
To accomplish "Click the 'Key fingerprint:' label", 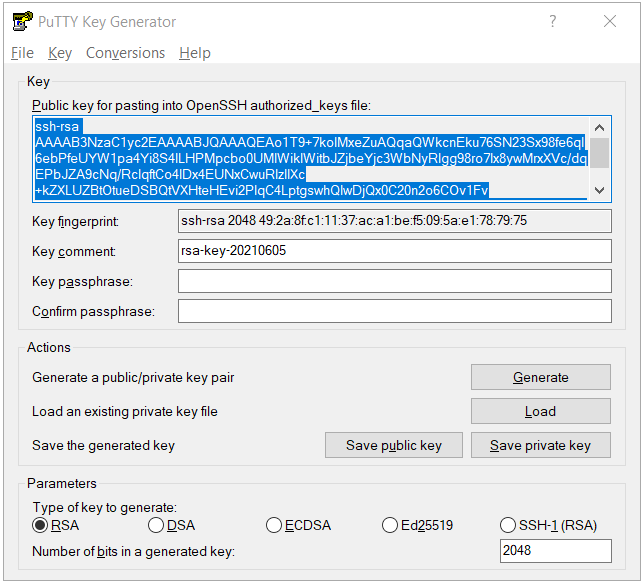I will click(75, 221).
